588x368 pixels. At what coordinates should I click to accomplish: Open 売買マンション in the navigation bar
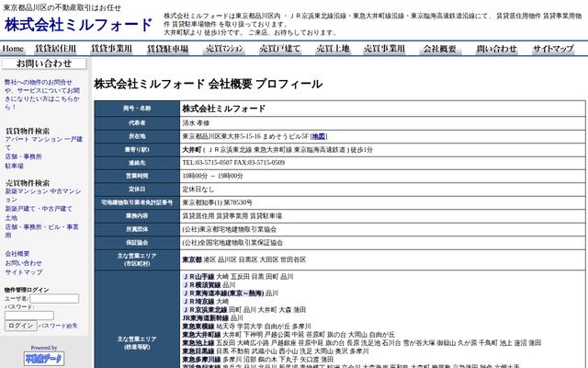click(224, 49)
